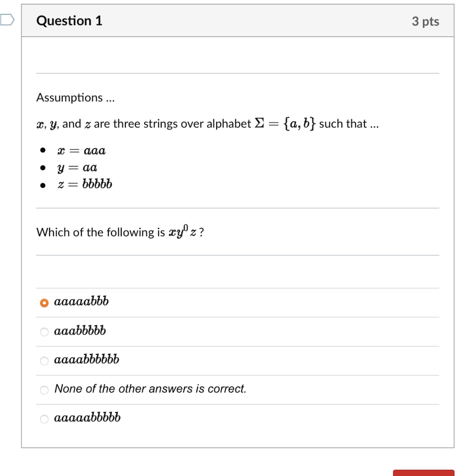Click the 3 pts label in the header
Viewport: 476px width, 476px height.
pos(426,21)
